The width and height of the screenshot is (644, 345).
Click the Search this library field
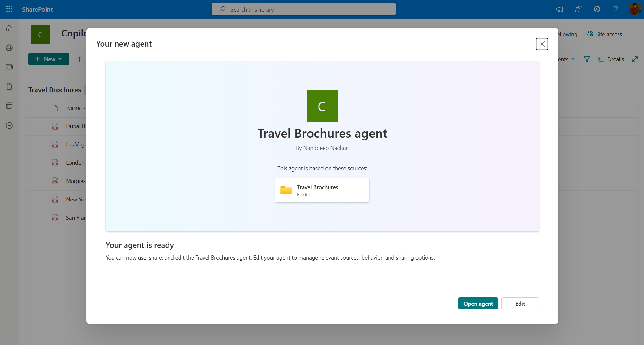pyautogui.click(x=303, y=9)
